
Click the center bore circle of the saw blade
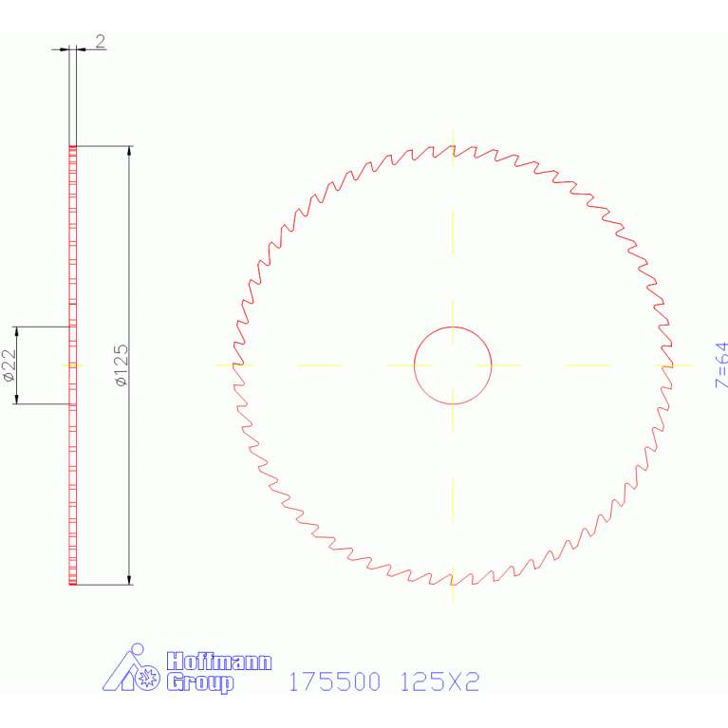(453, 365)
